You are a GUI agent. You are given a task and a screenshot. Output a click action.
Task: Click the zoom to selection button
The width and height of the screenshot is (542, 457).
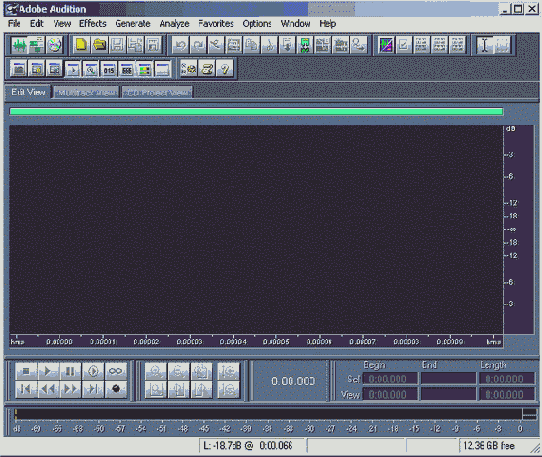(156, 389)
